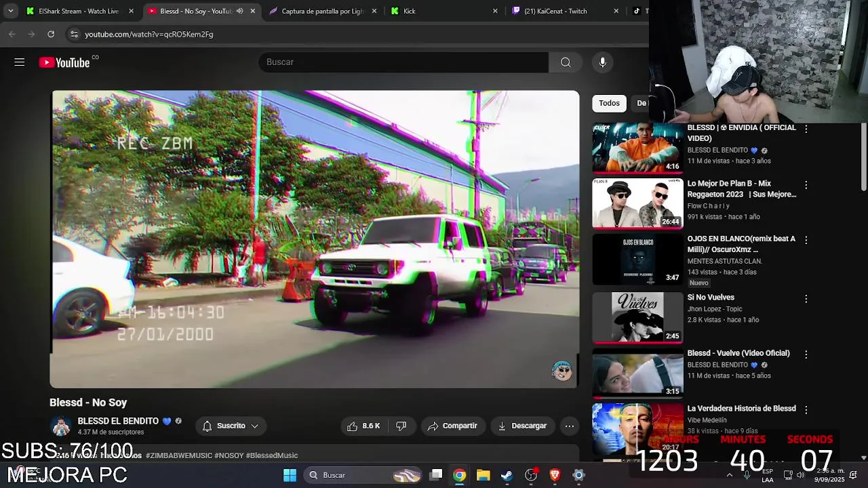The height and width of the screenshot is (488, 868).
Task: Open the ENVIDIA video thumbnail 4:16
Action: coord(637,148)
